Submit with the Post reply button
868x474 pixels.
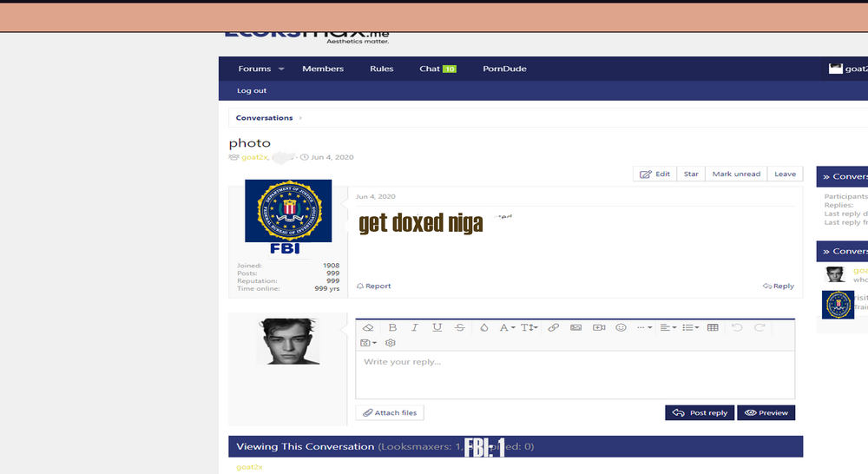point(700,412)
